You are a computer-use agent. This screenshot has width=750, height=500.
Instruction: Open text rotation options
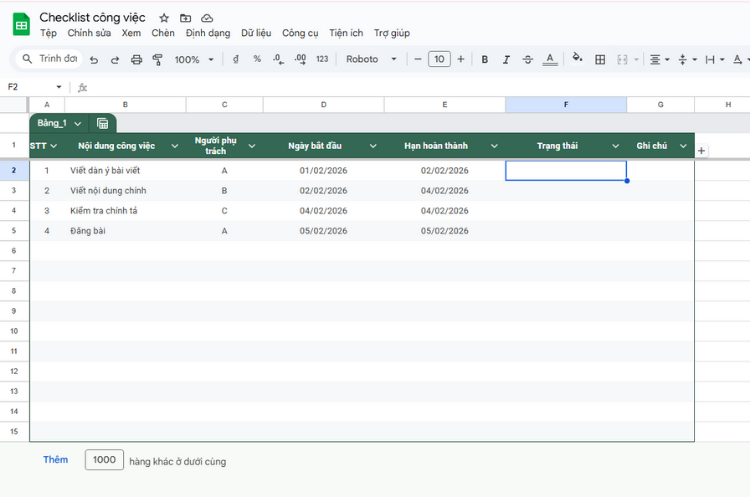coord(740,59)
